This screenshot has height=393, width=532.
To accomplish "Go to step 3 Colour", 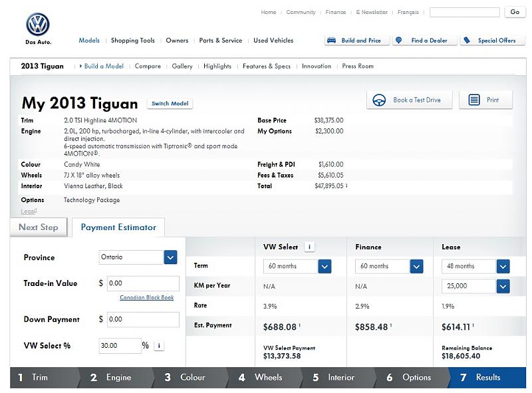I will (190, 378).
